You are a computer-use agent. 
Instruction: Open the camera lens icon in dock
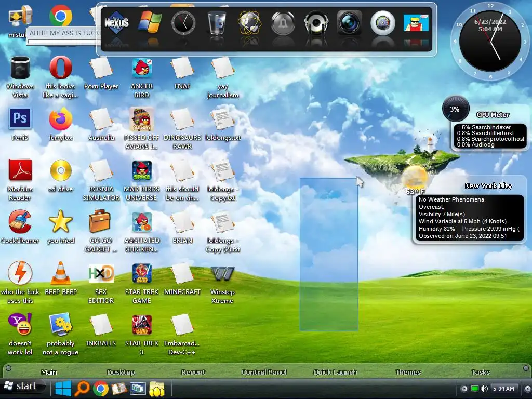tap(350, 23)
